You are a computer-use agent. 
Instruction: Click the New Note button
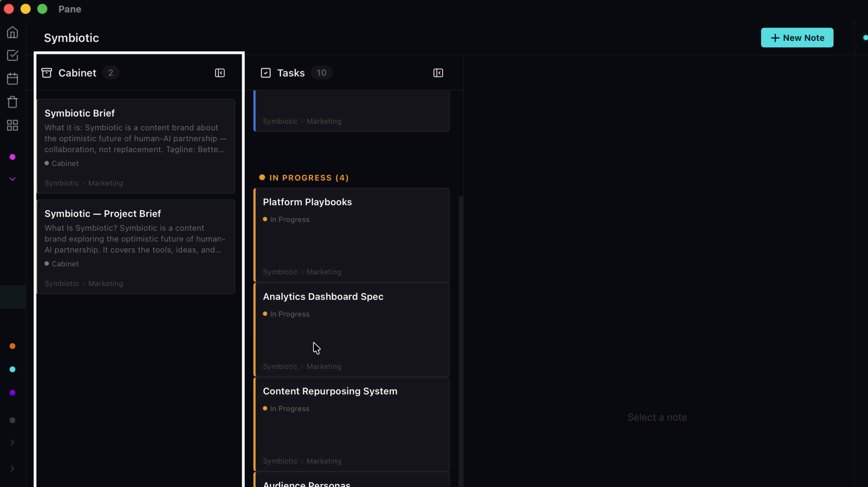(x=797, y=38)
